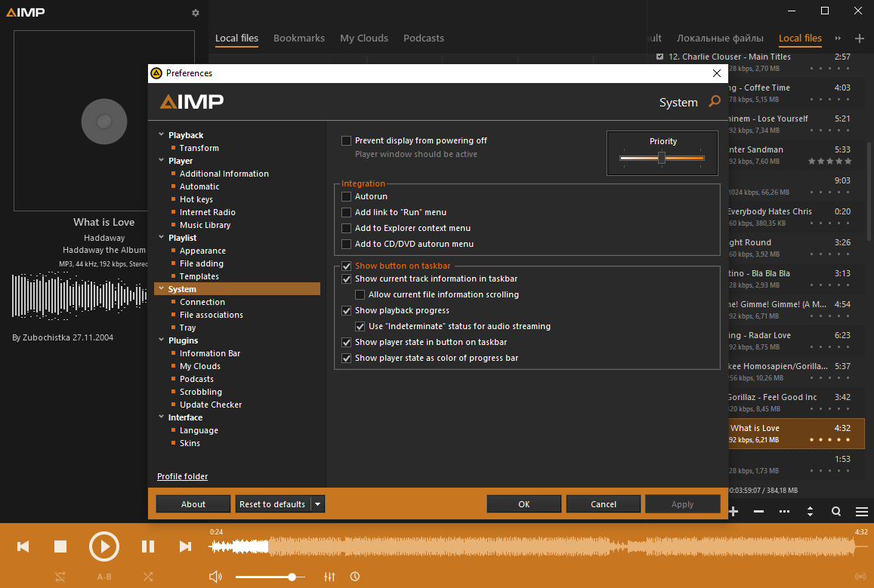Click the internet radio capture icon
Viewport: 874px width, 588px height.
tap(860, 577)
